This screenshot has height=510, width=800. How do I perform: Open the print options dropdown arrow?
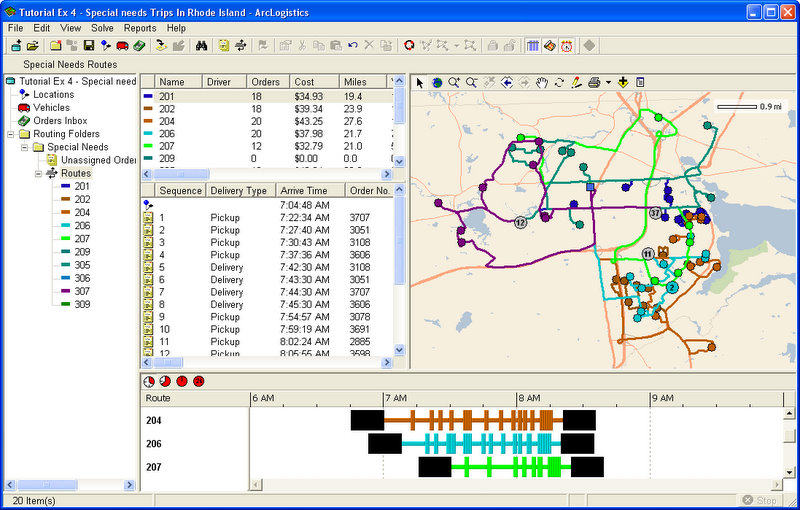pos(608,83)
